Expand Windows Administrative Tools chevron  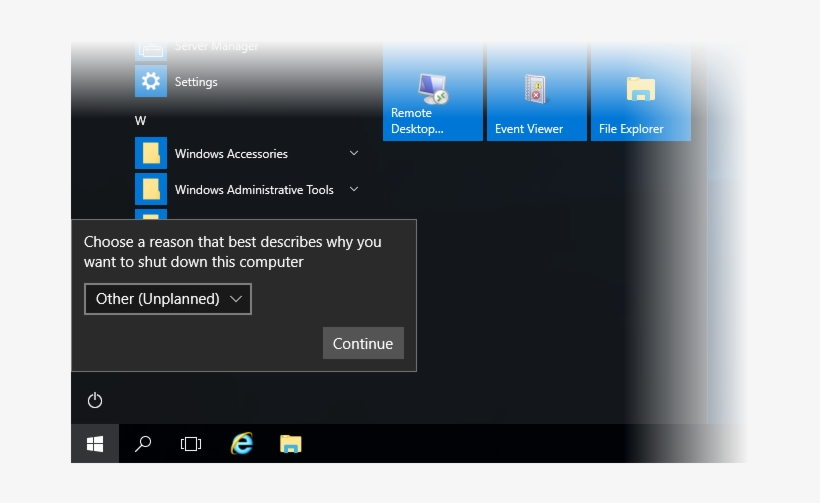tap(354, 189)
